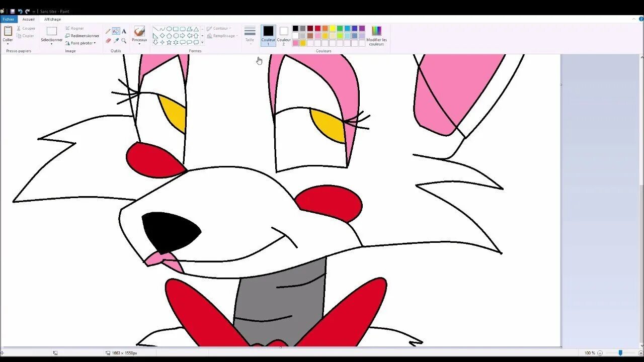The height and width of the screenshot is (362, 644).
Task: Choose the Rounded rectangle shape
Action: pos(183,29)
